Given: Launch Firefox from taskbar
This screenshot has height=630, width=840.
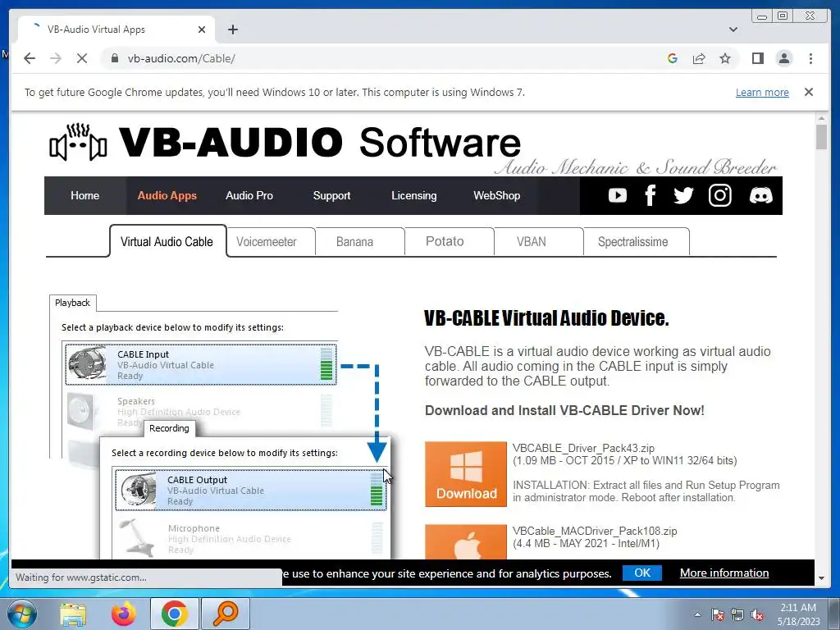Looking at the screenshot, I should (x=123, y=614).
